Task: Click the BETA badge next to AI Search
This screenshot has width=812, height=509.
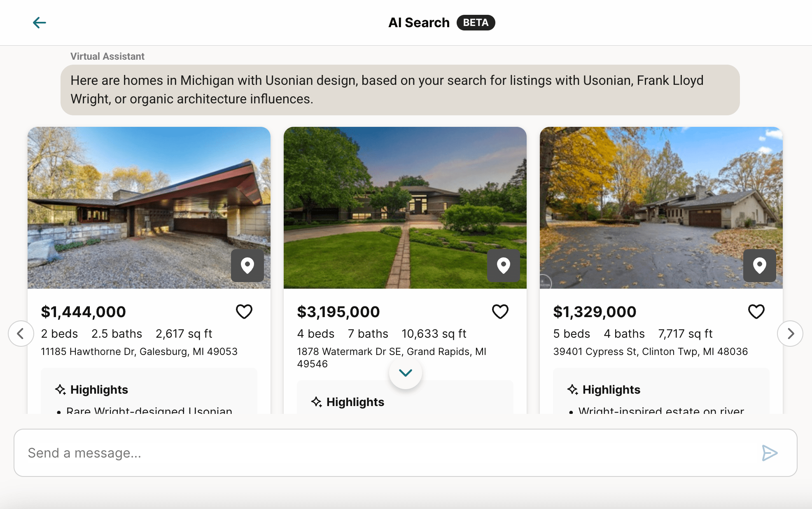Action: pos(476,23)
